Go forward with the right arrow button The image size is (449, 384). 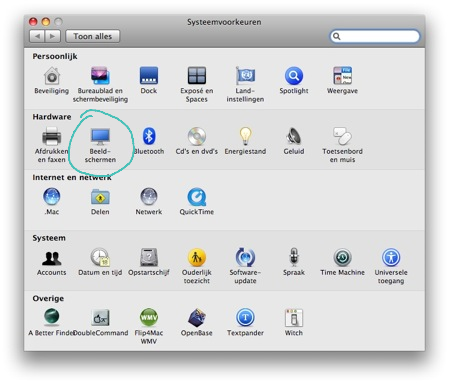pyautogui.click(x=53, y=36)
